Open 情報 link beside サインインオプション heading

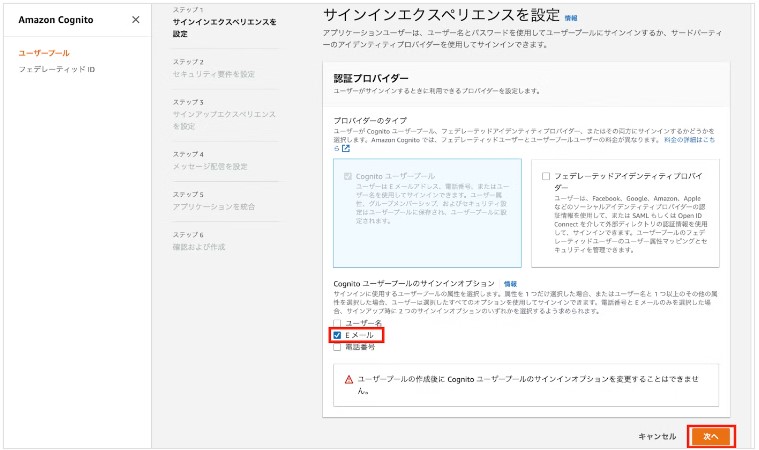pos(511,284)
